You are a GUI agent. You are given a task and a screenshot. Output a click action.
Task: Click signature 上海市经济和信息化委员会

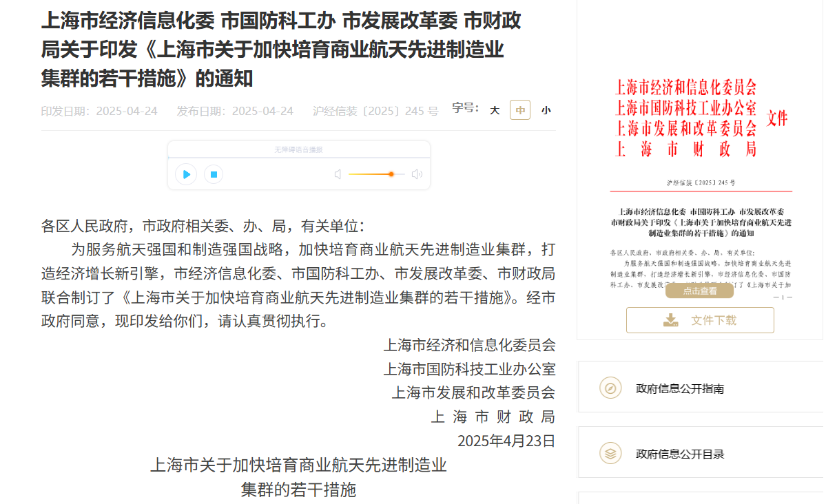pos(469,346)
